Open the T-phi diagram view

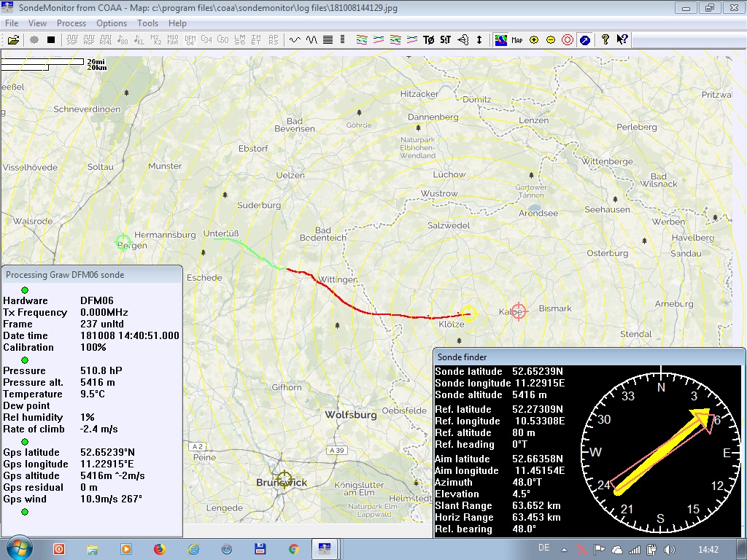(429, 40)
